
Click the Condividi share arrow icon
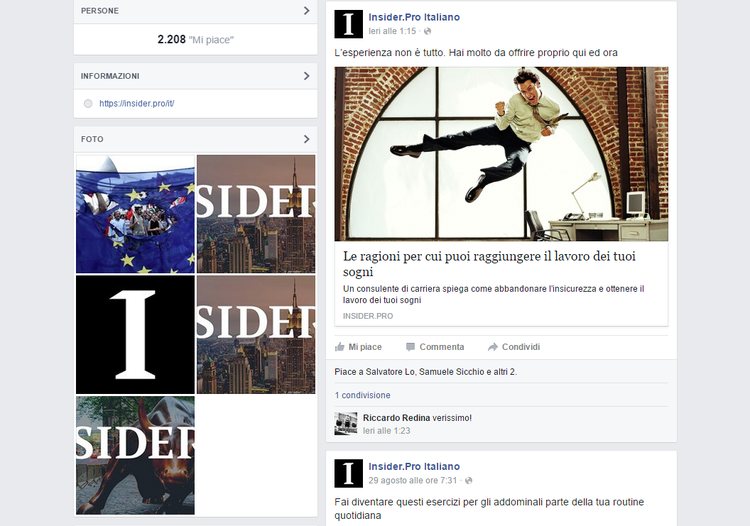(x=492, y=347)
